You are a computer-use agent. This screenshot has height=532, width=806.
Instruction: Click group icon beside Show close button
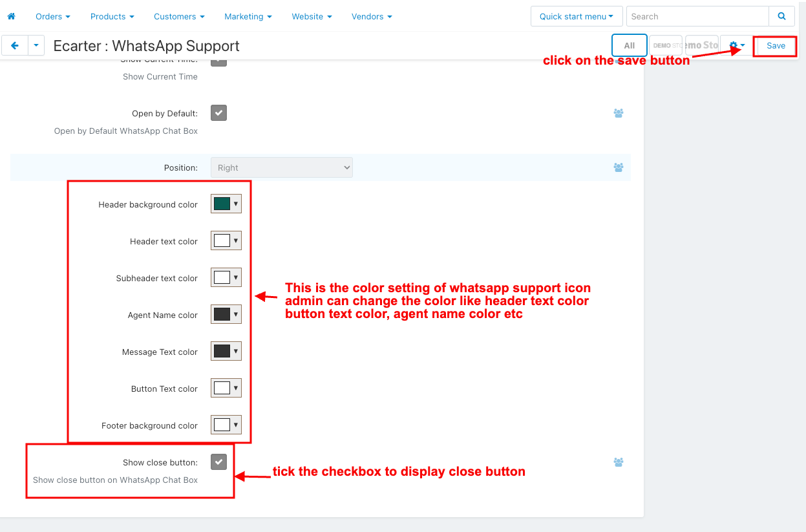pos(619,462)
